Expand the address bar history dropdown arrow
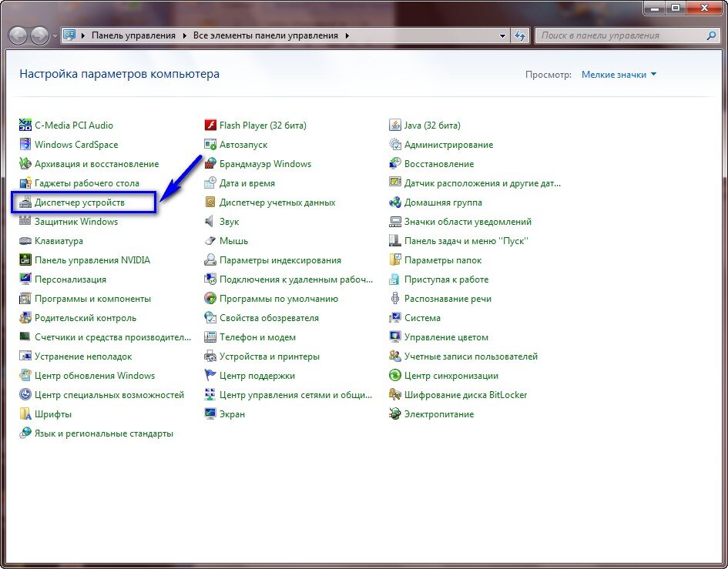Image resolution: width=728 pixels, height=569 pixels. coord(502,35)
